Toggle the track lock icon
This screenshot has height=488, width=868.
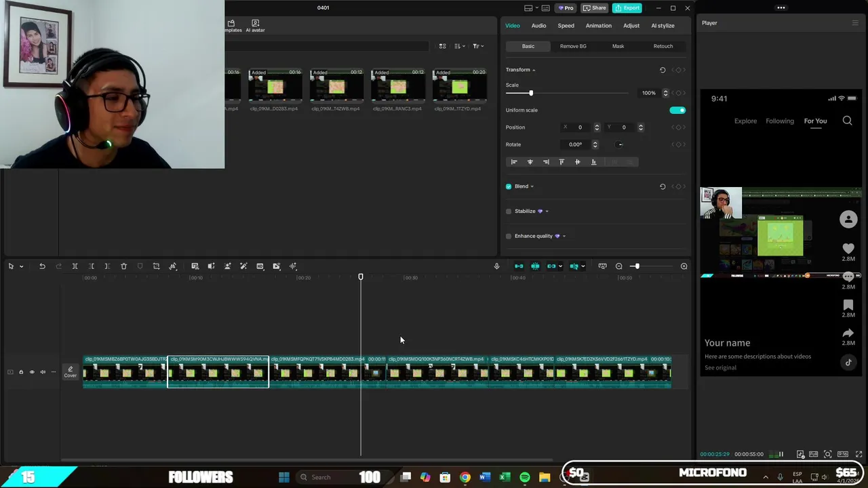[x=21, y=372]
